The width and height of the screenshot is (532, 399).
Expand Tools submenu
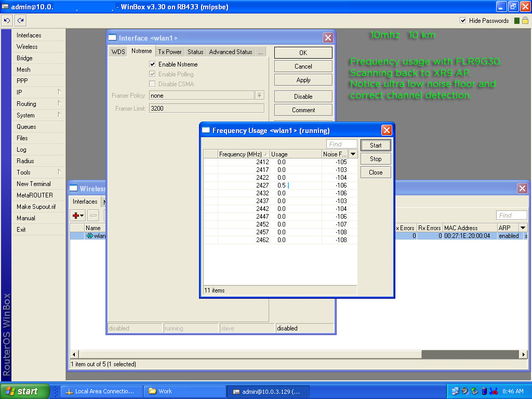[x=59, y=171]
